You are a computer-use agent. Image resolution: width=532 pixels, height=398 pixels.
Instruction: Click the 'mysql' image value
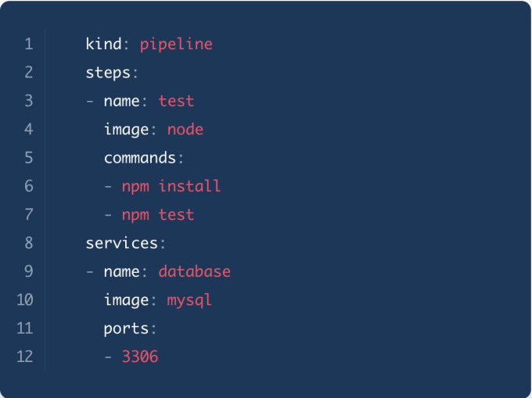(189, 300)
